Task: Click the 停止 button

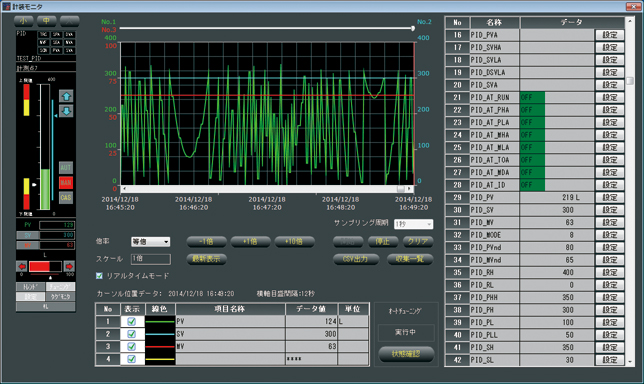Action: (382, 241)
